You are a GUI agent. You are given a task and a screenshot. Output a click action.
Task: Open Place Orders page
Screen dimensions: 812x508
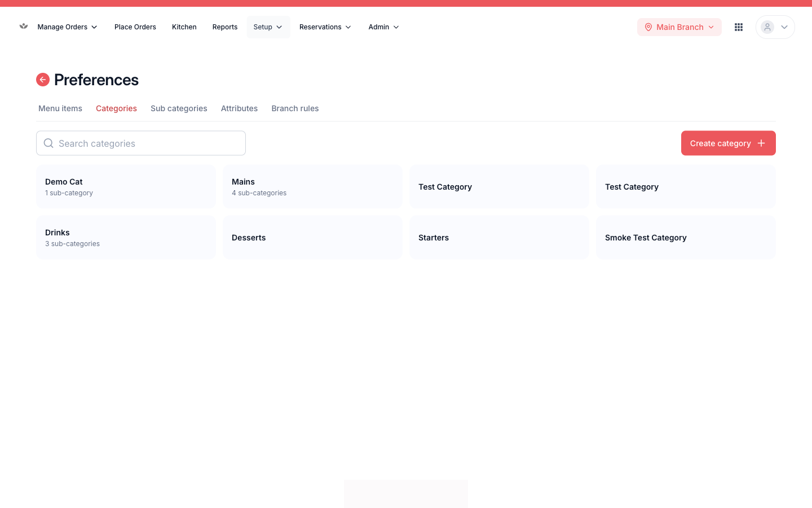tap(135, 27)
